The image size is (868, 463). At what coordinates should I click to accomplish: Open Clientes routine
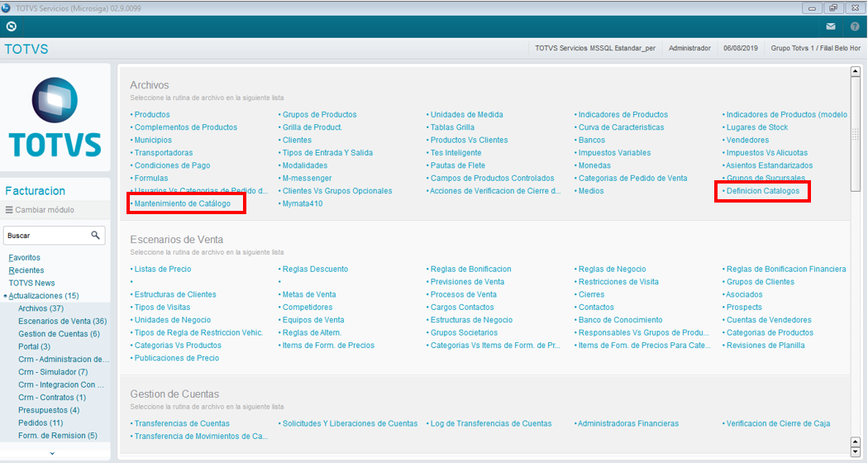click(297, 140)
